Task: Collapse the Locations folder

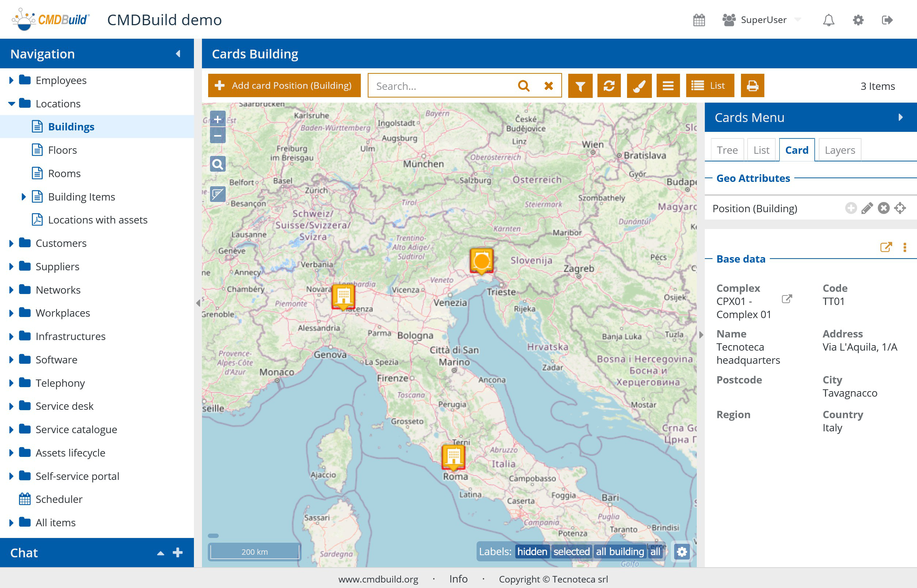Action: pyautogui.click(x=11, y=104)
